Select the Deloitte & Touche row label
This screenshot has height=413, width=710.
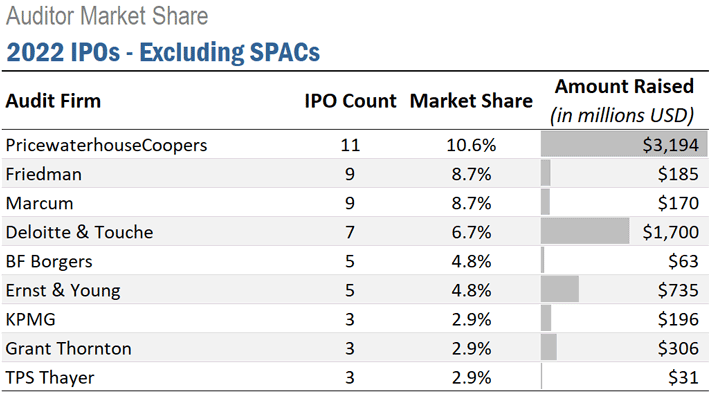79,232
